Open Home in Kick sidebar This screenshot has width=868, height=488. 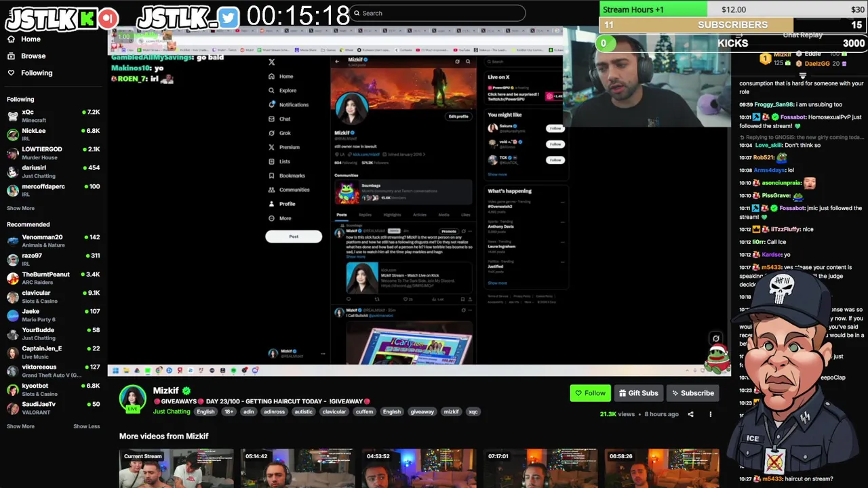[x=24, y=39]
